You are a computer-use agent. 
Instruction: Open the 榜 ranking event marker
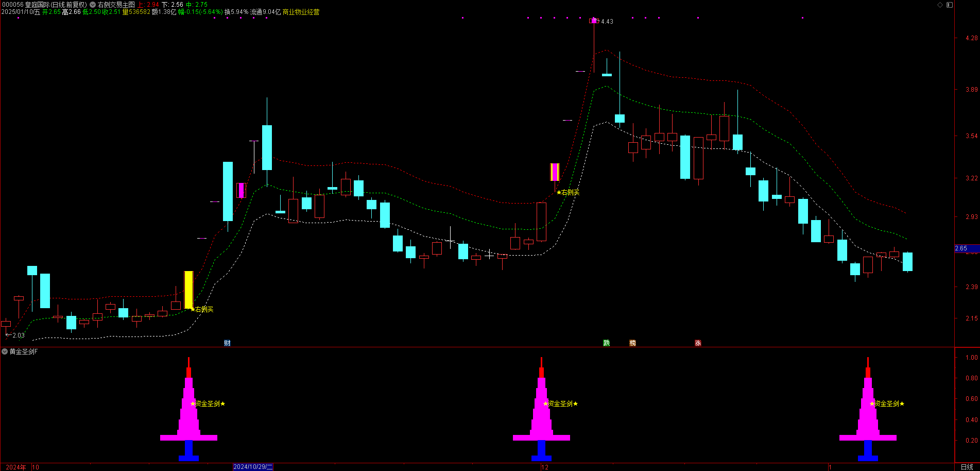[x=632, y=343]
